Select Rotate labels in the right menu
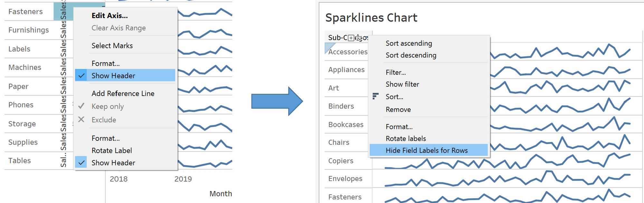 pos(406,139)
